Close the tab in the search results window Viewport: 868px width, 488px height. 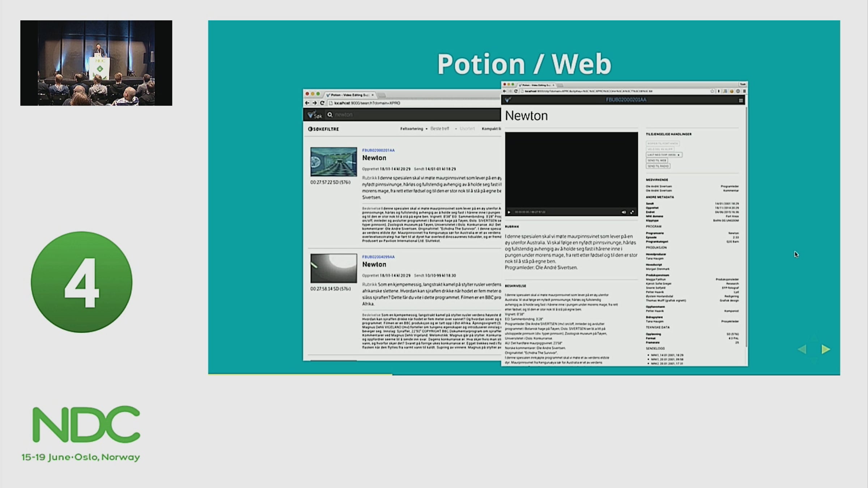click(x=373, y=95)
